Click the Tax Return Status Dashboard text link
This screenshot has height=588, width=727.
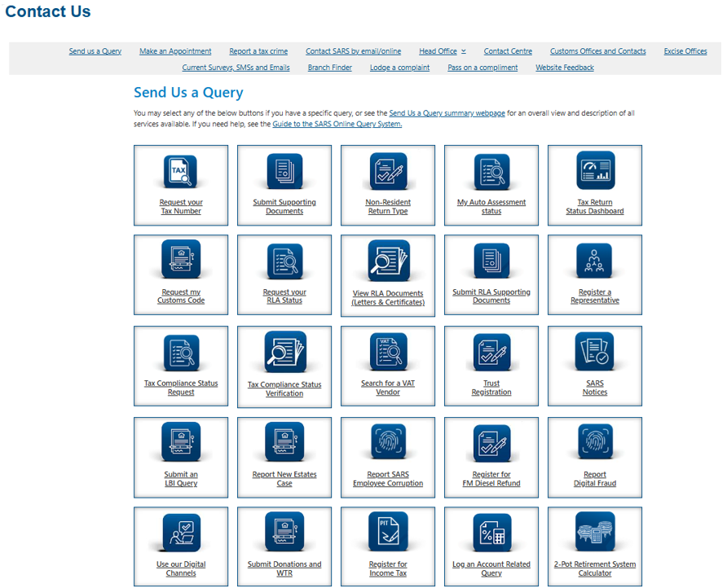[x=595, y=207]
